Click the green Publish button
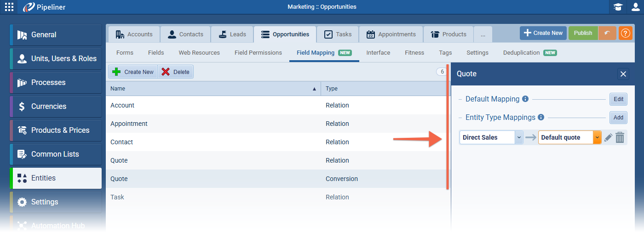644x232 pixels. 583,33
